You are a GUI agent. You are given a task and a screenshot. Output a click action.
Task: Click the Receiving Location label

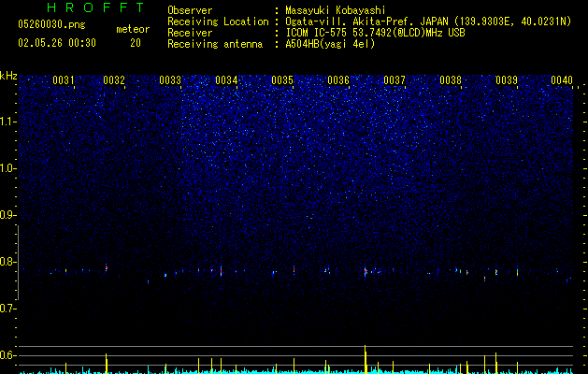point(218,22)
